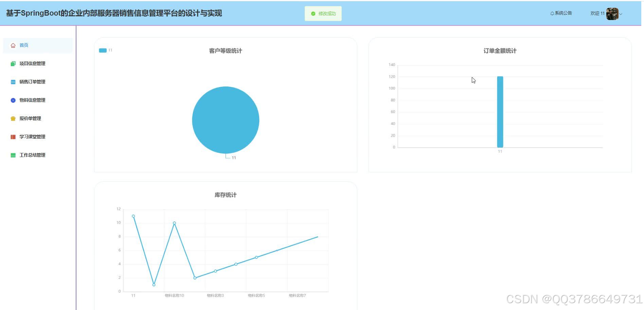The image size is (644, 310).
Task: Toggle legend series 11 in pie chart
Action: [103, 51]
